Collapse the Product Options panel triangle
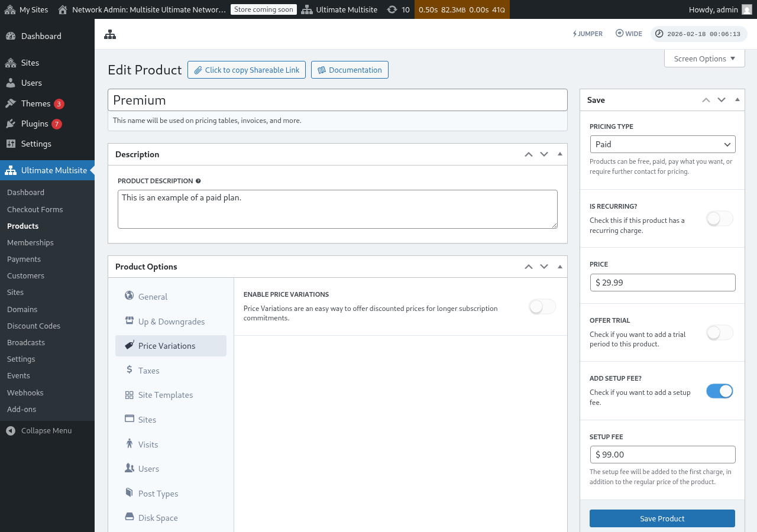 coord(559,266)
